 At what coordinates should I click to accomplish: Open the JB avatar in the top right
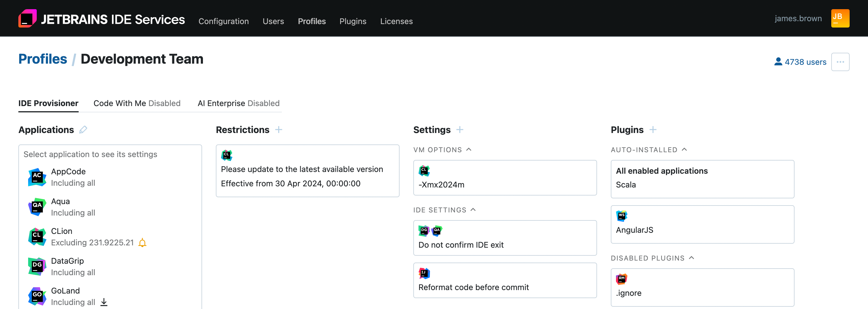pyautogui.click(x=840, y=18)
